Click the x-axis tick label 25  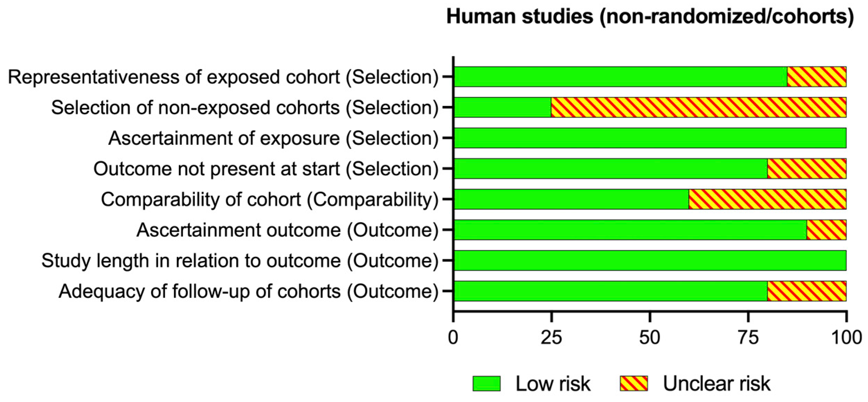(551, 337)
